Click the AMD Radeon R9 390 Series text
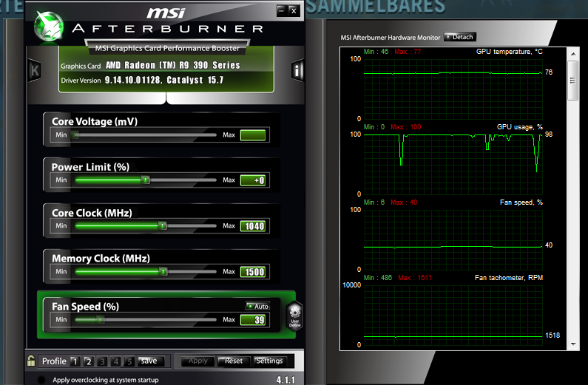 [173, 65]
